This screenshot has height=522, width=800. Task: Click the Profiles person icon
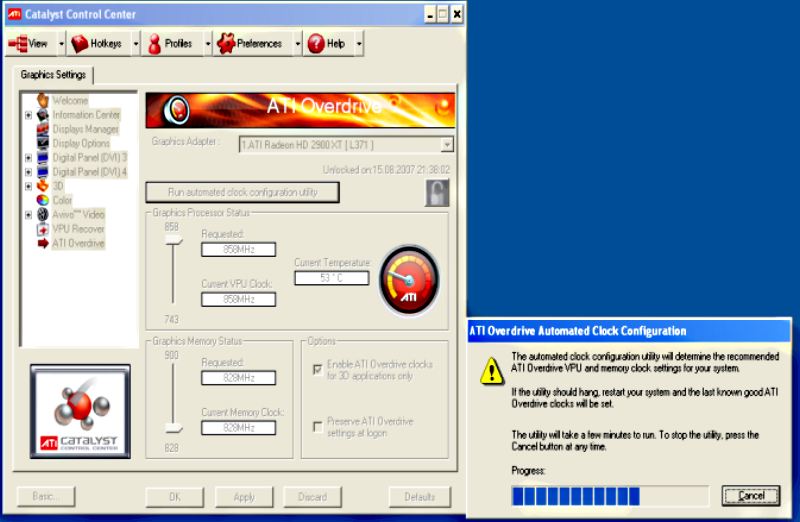coord(154,44)
